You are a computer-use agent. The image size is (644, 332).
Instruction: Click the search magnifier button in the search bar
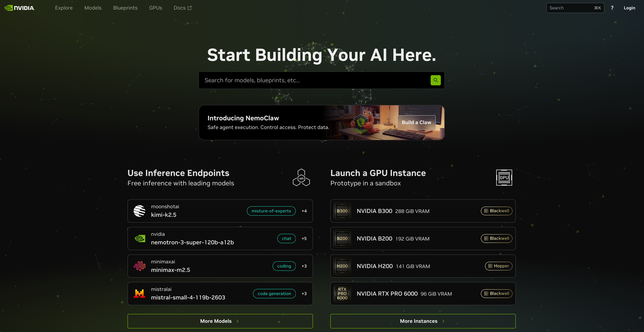click(436, 80)
